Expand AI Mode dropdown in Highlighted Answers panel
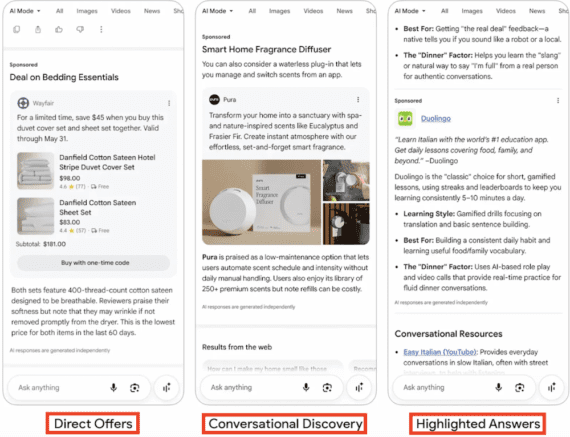The width and height of the screenshot is (570, 437). (410, 11)
